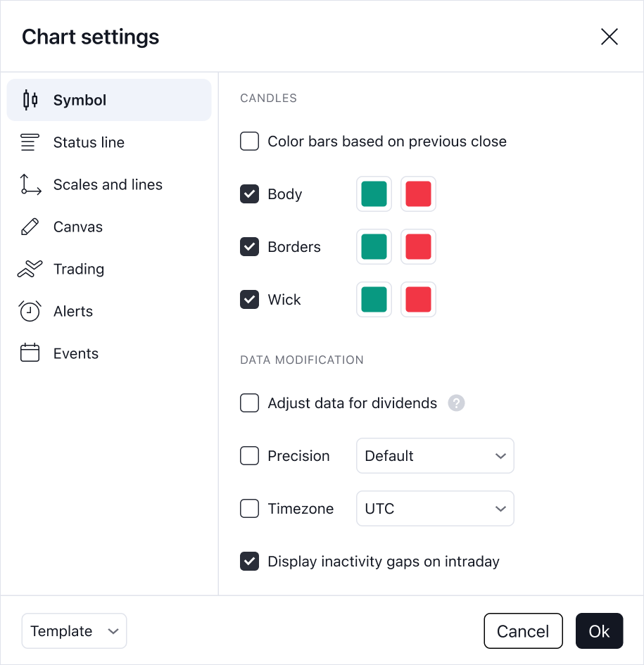644x665 pixels.
Task: Select the Symbol candlestick icon in sidebar
Action: coord(30,100)
